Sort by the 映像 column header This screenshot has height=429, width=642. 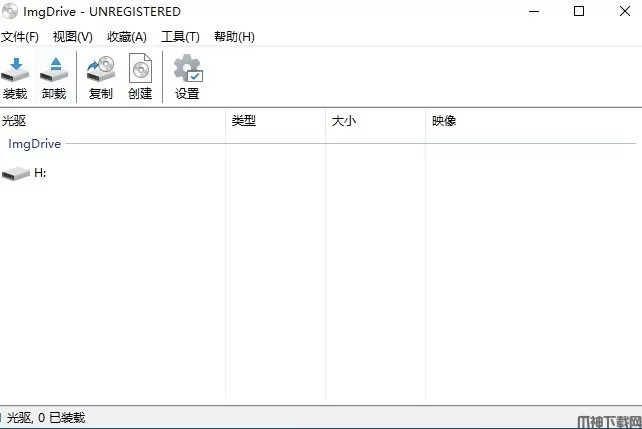[533, 121]
